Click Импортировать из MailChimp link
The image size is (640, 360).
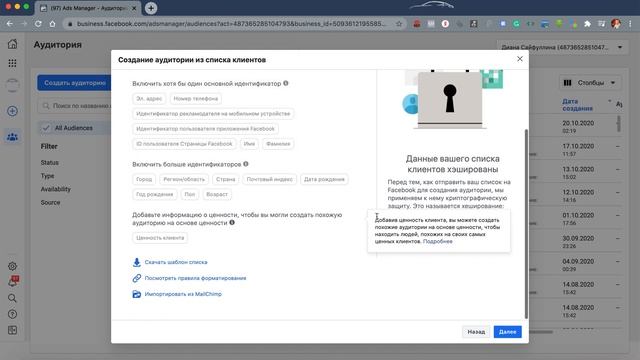183,294
